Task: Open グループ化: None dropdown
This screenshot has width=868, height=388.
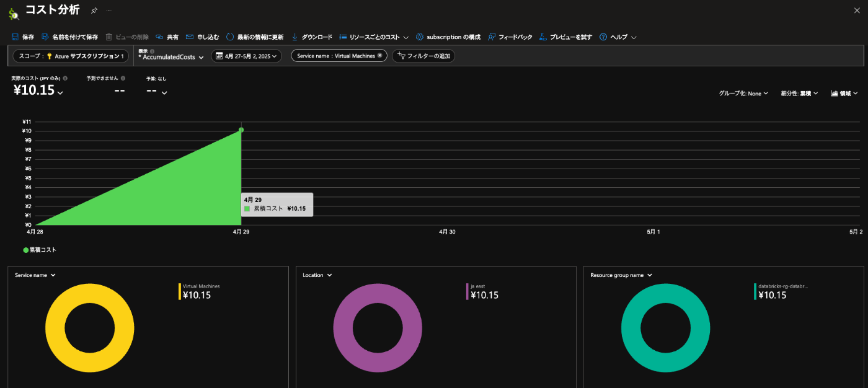Action: click(743, 93)
